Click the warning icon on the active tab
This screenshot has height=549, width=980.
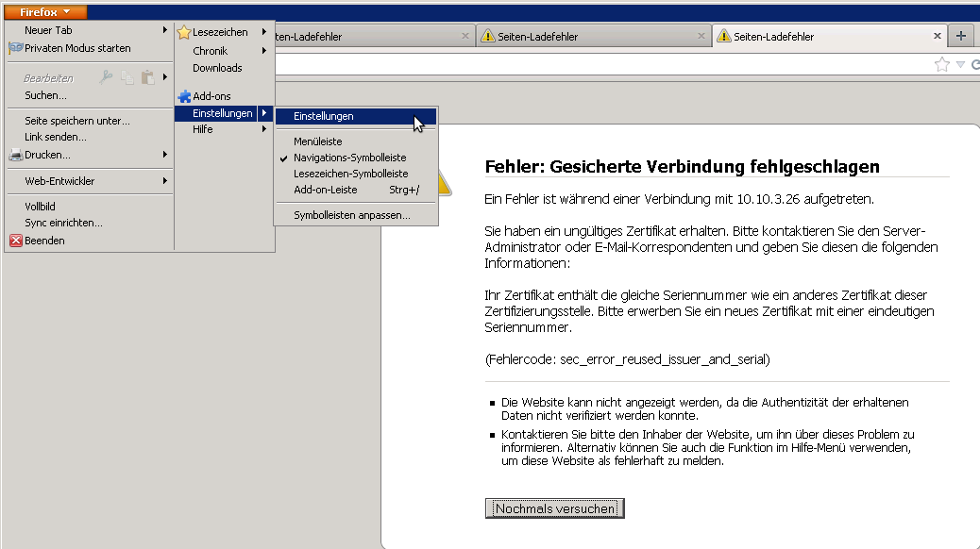[x=724, y=37]
